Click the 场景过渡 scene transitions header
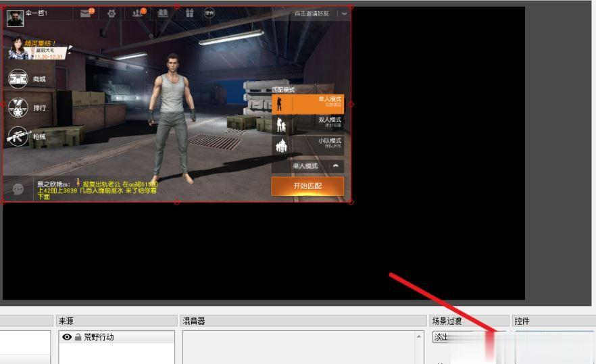596x364 pixels. click(x=469, y=321)
